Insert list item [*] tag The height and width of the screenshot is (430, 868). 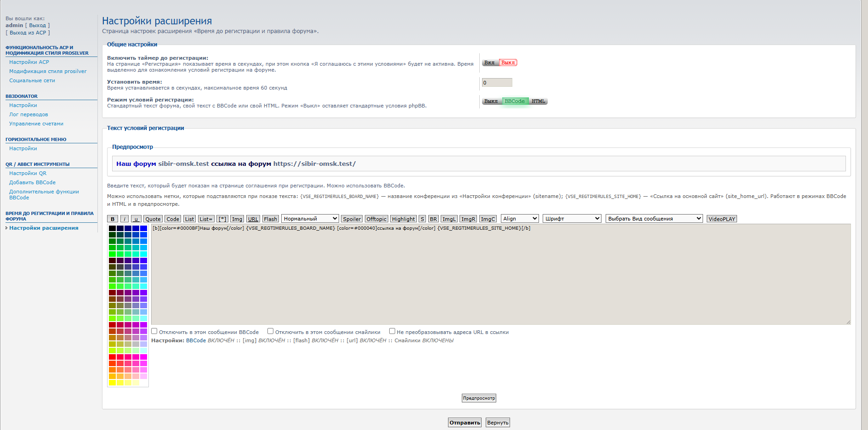pos(222,219)
